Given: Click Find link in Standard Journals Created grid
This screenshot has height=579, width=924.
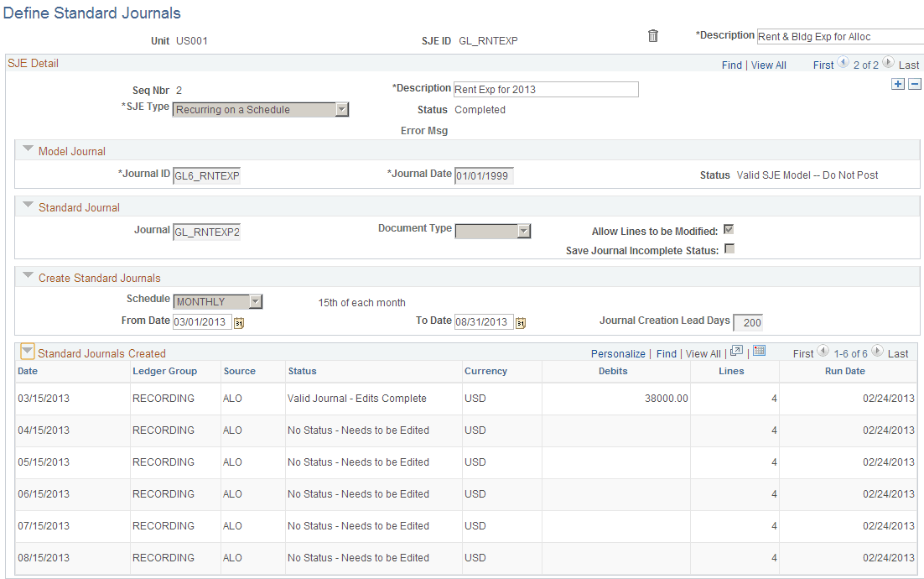Looking at the screenshot, I should coord(667,354).
